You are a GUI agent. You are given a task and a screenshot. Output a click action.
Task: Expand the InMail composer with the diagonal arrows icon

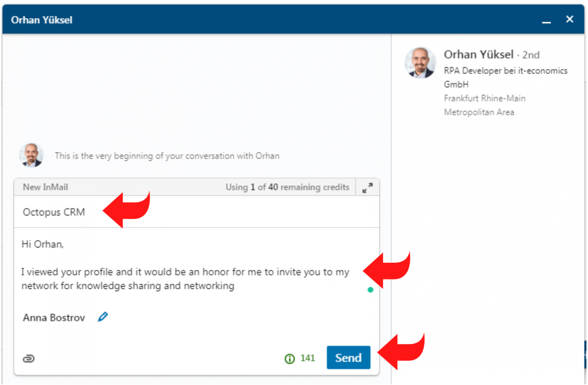click(367, 187)
